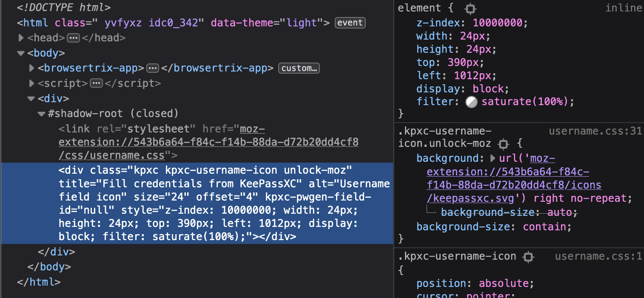The image size is (644, 298).
Task: Toggle the event badge on the html element
Action: [x=350, y=23]
